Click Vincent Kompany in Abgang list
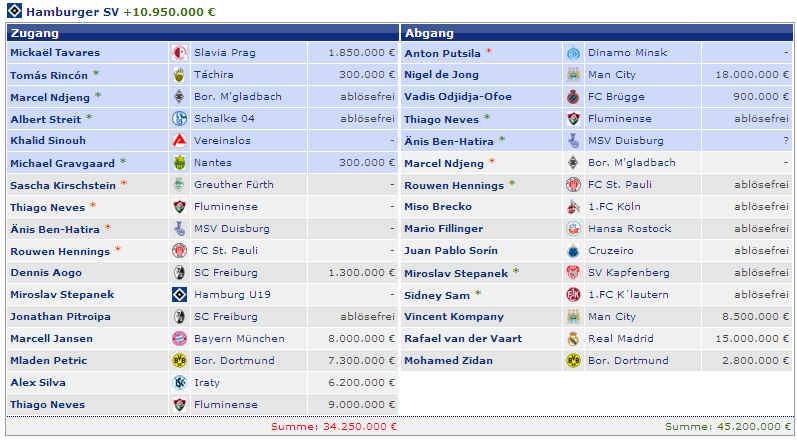 [449, 317]
